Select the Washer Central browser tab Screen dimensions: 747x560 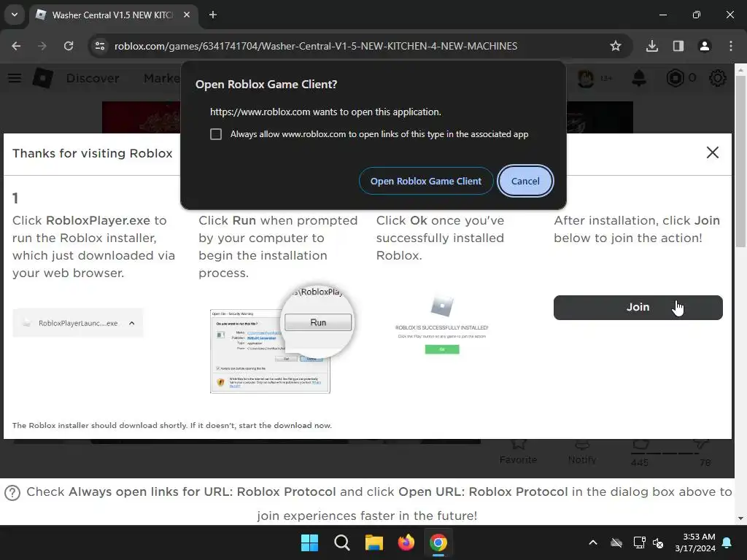click(x=112, y=15)
